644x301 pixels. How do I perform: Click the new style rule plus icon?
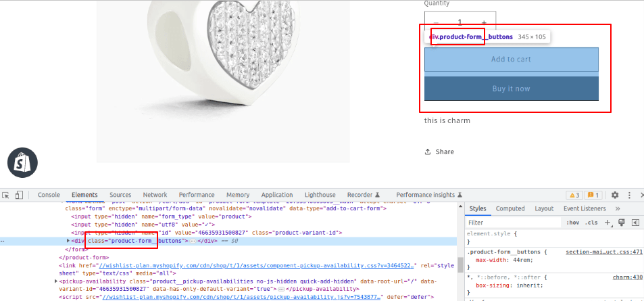[608, 223]
